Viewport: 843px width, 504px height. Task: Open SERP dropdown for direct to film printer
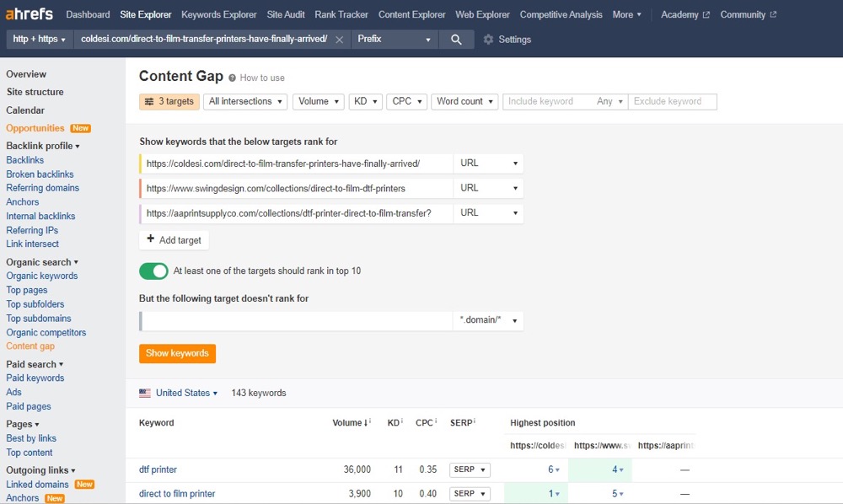470,493
